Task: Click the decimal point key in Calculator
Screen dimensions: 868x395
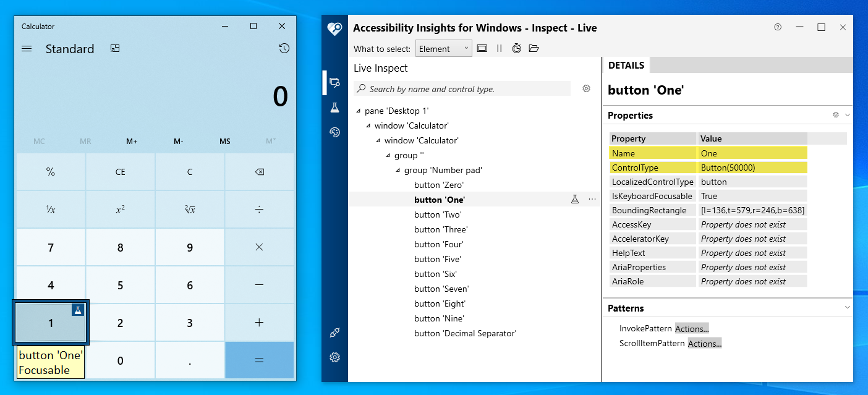Action: [190, 360]
